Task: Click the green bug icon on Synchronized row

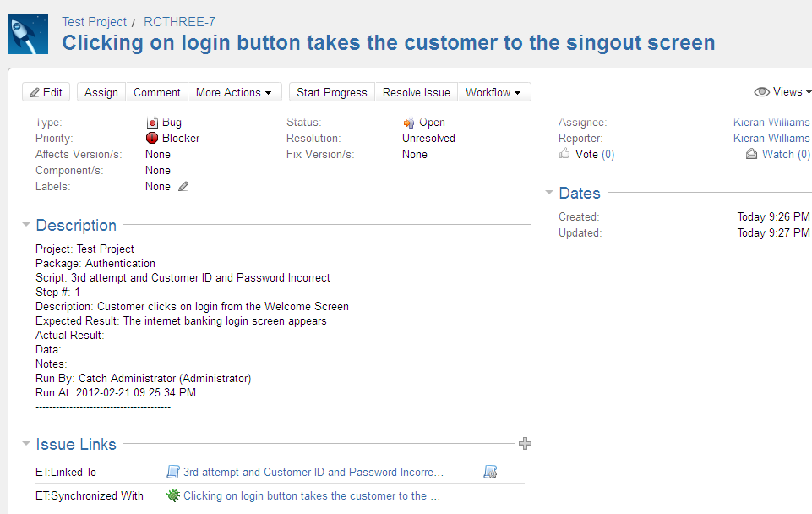Action: (x=173, y=496)
